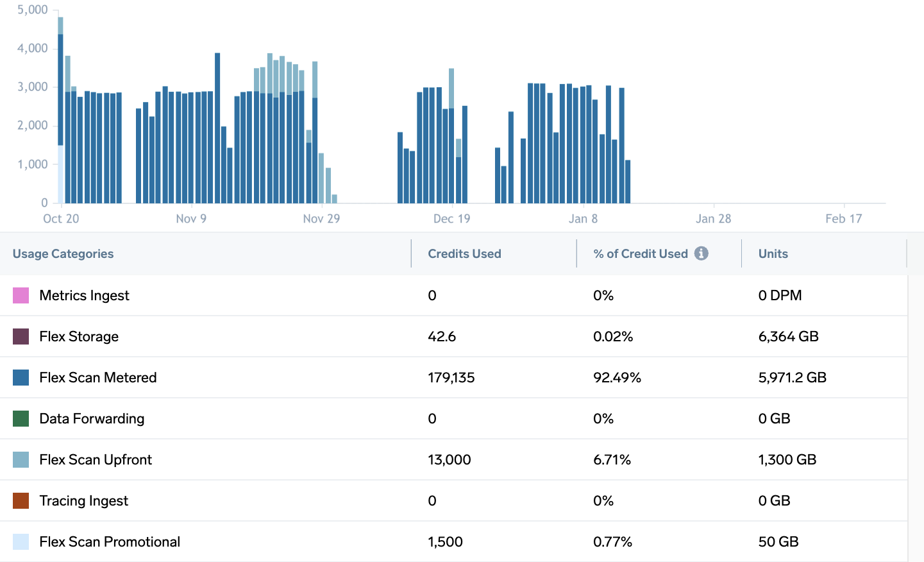The height and width of the screenshot is (562, 924).
Task: Click the Data Forwarding green swatch
Action: tap(21, 419)
